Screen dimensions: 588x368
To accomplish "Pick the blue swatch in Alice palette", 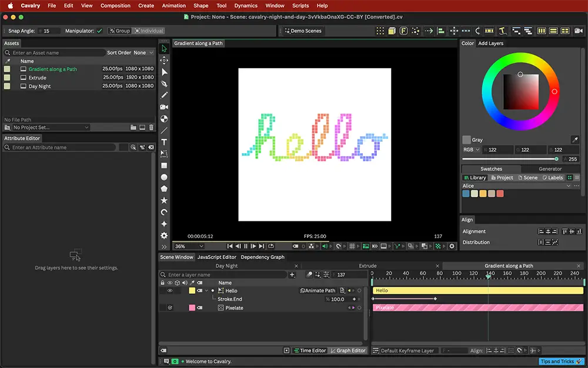I will point(466,193).
